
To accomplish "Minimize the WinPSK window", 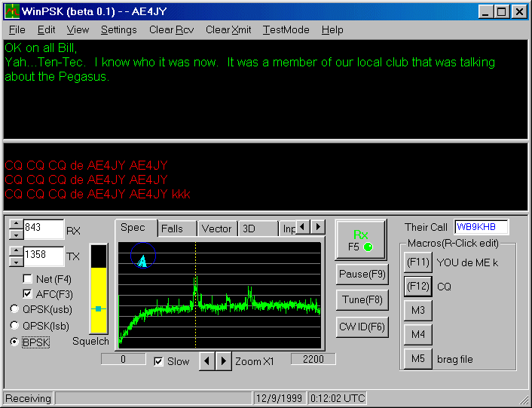I will 485,12.
